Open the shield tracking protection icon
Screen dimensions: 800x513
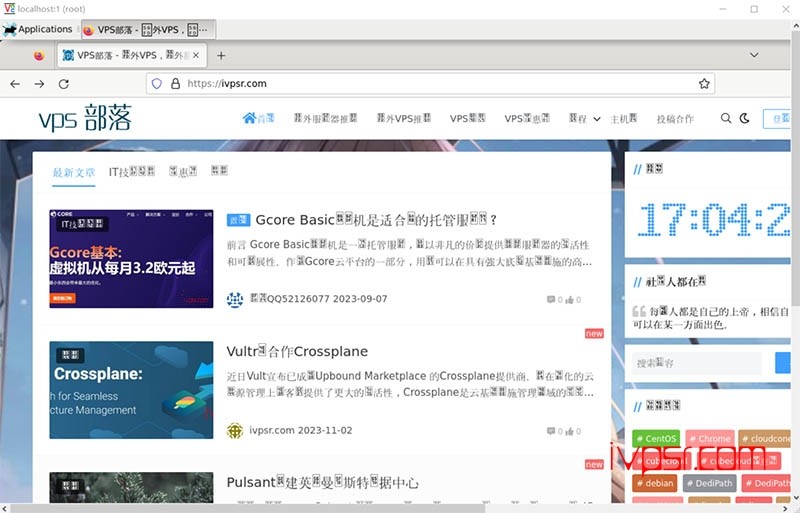157,83
